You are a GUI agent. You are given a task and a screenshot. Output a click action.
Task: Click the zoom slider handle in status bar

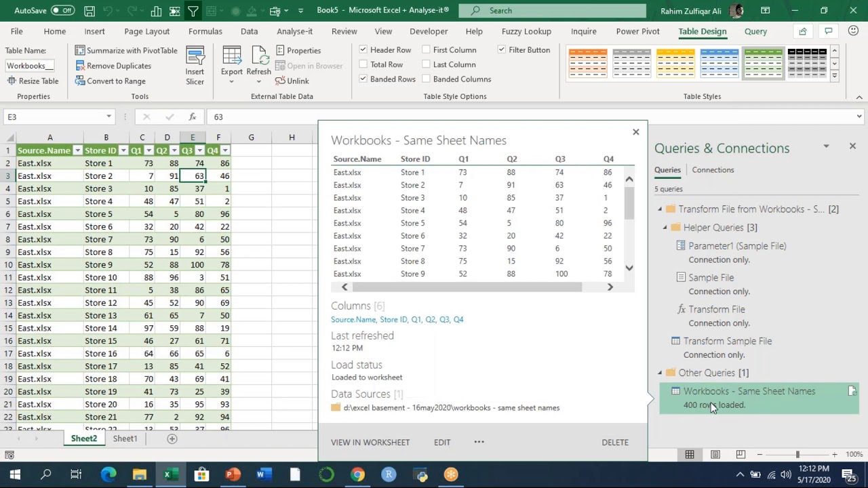point(797,454)
